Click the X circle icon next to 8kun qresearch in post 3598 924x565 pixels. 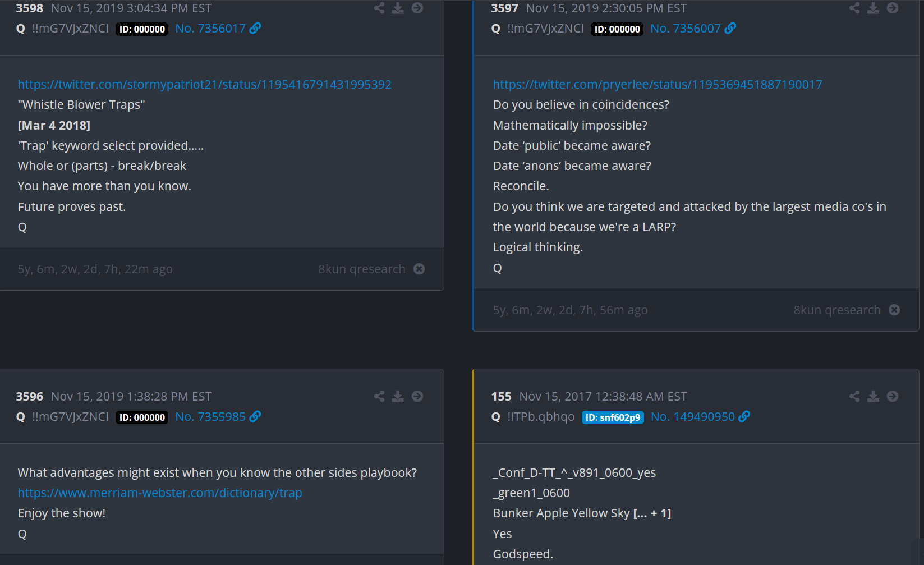(x=419, y=269)
